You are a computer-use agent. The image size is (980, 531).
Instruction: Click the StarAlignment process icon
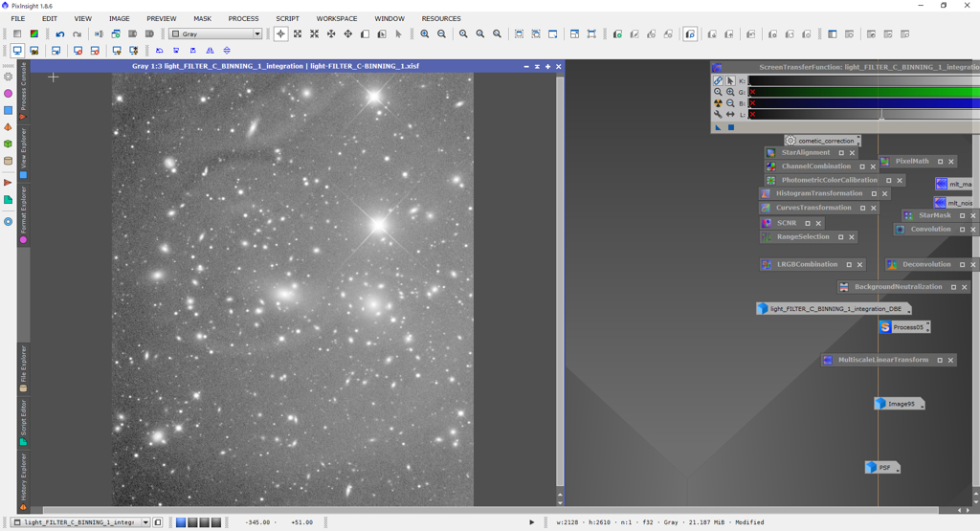[x=771, y=152]
